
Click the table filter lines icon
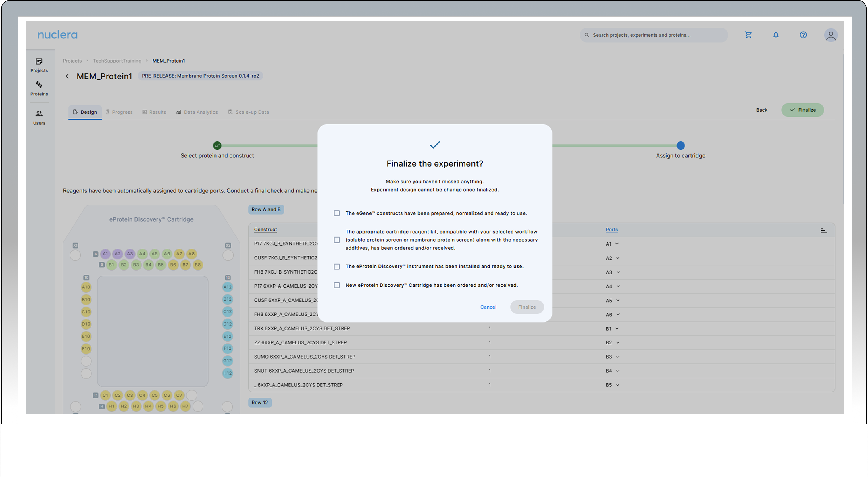pos(823,230)
